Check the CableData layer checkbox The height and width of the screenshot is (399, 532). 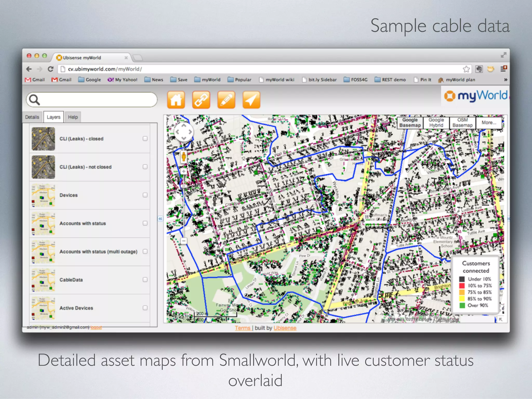[x=145, y=280]
